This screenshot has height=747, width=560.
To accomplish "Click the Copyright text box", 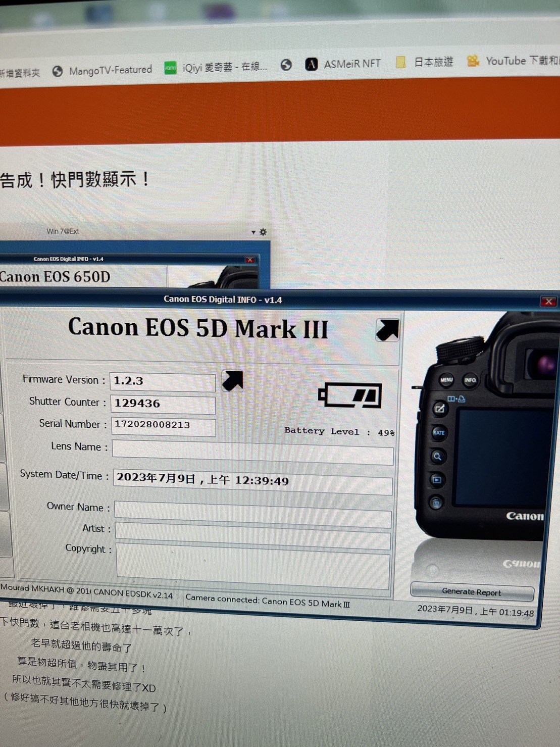I will 253,566.
